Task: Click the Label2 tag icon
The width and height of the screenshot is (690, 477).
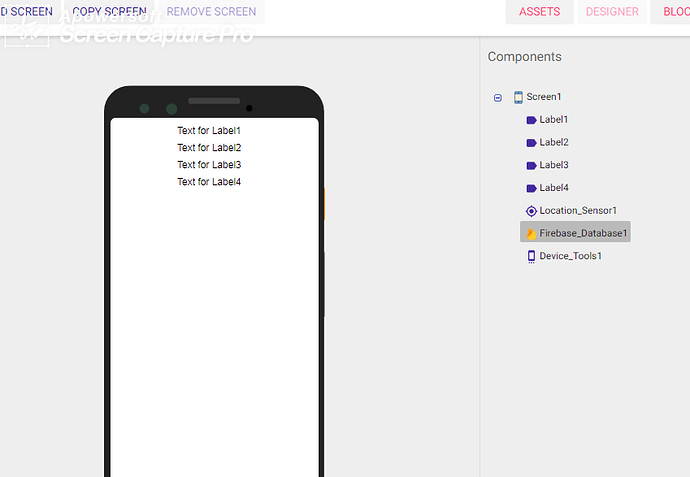Action: pyautogui.click(x=531, y=143)
